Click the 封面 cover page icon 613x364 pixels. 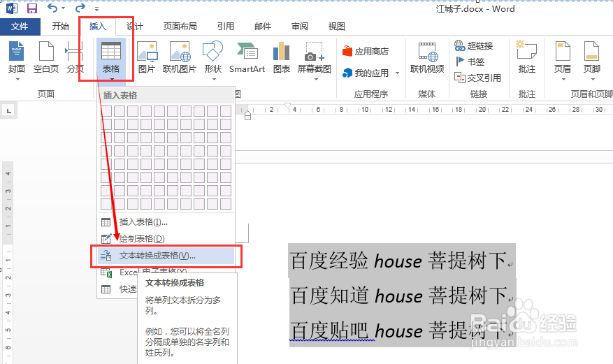tap(16, 51)
